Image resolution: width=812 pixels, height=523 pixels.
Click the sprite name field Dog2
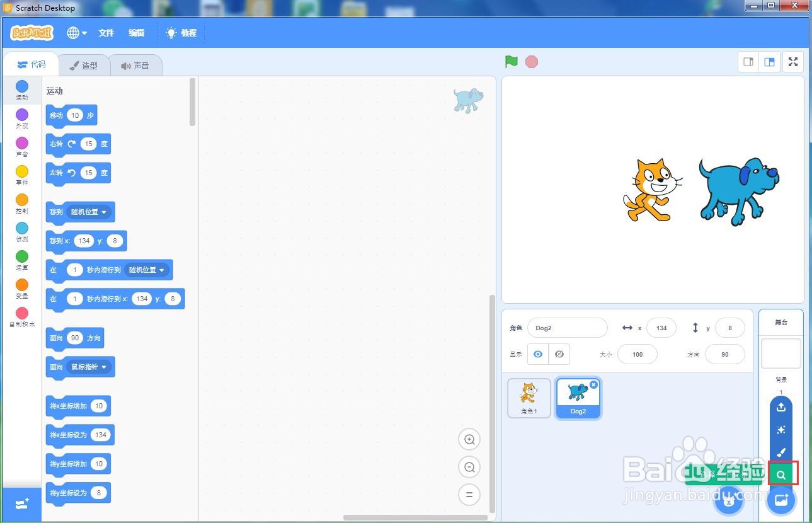(x=568, y=328)
